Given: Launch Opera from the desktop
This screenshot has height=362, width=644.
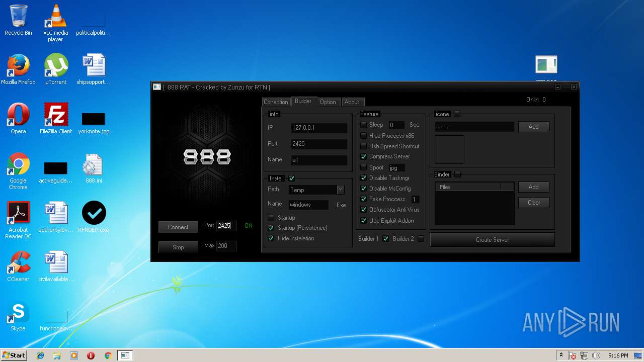Looking at the screenshot, I should pyautogui.click(x=18, y=119).
